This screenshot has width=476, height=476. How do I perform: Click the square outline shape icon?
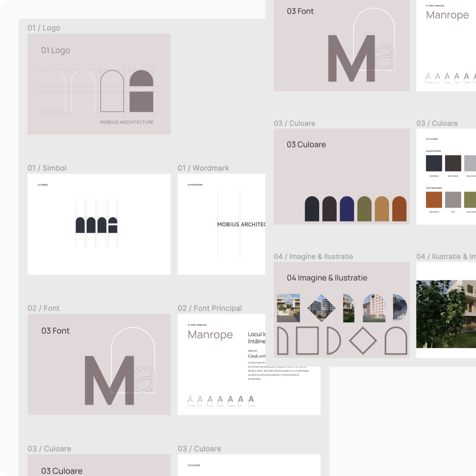click(307, 341)
